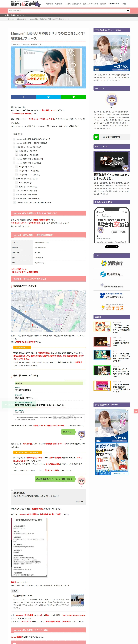
Task: Click the keyword search input field
Action: coord(67,11)
